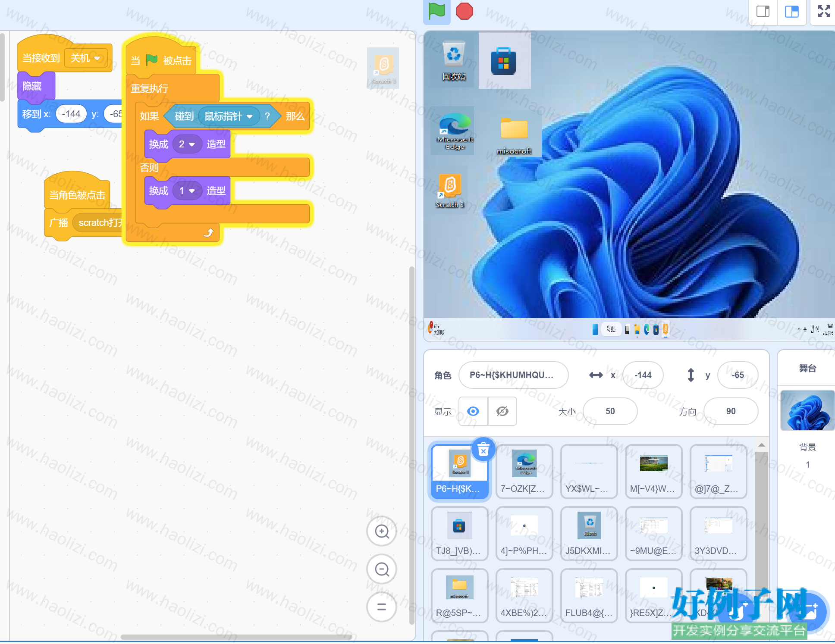Click the 舞台 stage panel header
Viewport: 835px width, 644px height.
pyautogui.click(x=807, y=368)
